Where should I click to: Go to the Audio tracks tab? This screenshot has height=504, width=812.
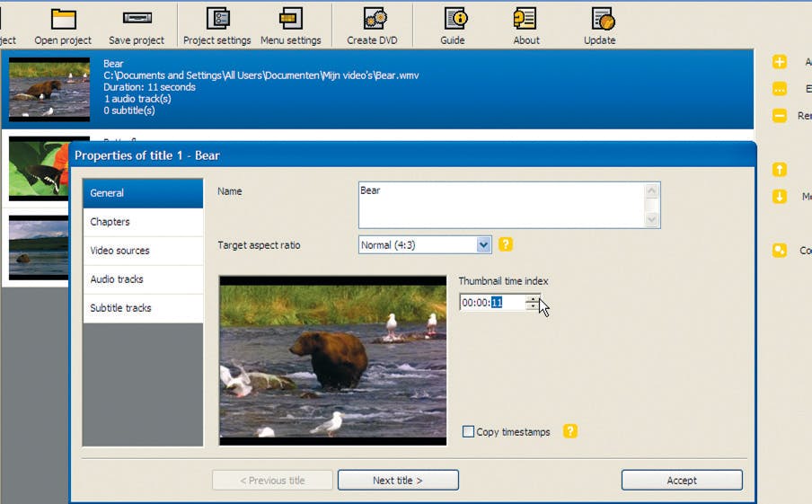click(143, 279)
